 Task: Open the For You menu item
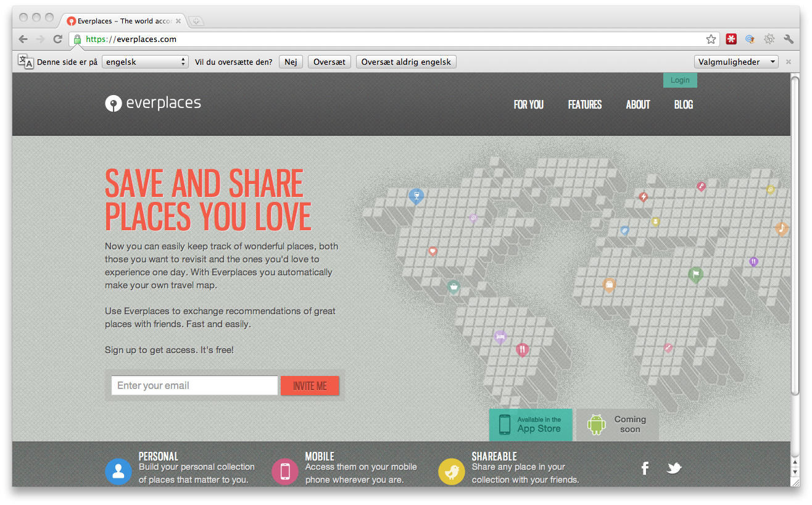(529, 104)
